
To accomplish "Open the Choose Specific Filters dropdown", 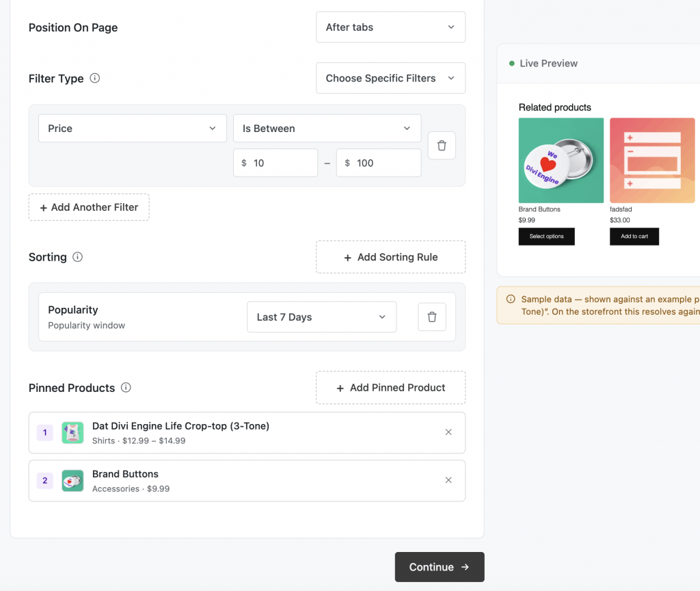I will click(390, 78).
